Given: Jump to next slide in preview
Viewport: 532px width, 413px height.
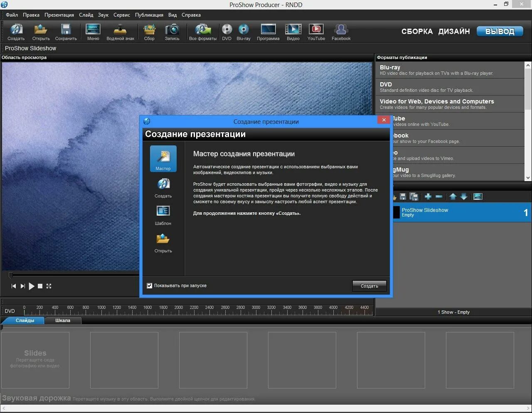Looking at the screenshot, I should click(x=23, y=286).
